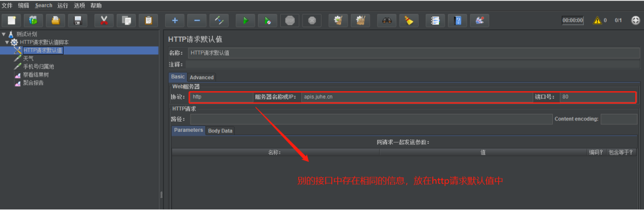Switch to the Body Data tab
644x210 pixels.
click(220, 131)
